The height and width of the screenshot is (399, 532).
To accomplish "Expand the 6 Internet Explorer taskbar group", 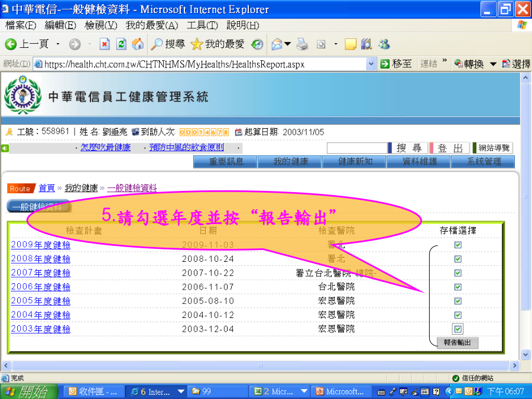I will 181,391.
